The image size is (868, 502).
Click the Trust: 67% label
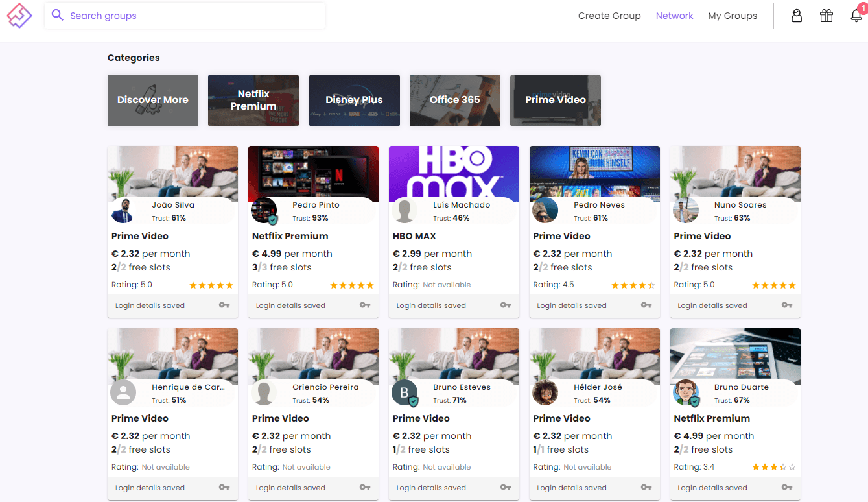coord(732,400)
